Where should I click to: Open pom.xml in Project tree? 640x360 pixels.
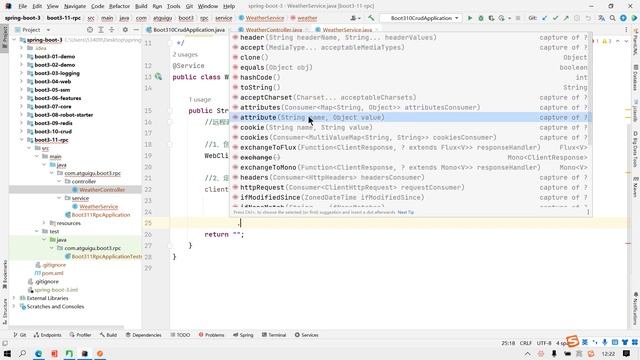(x=52, y=273)
